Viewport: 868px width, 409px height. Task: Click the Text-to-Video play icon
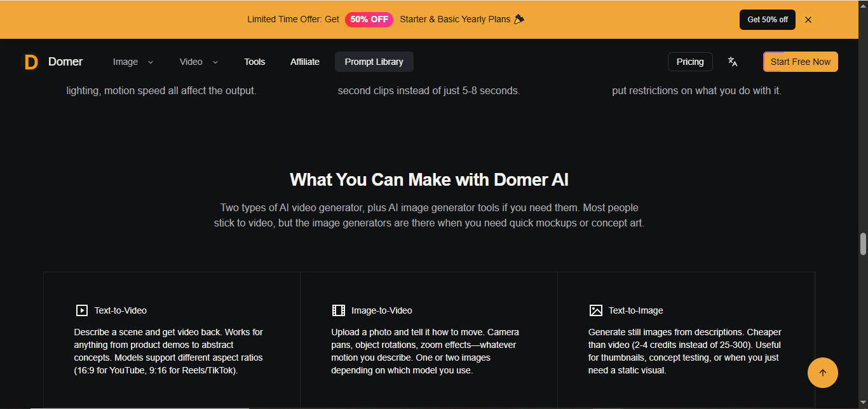pos(81,310)
